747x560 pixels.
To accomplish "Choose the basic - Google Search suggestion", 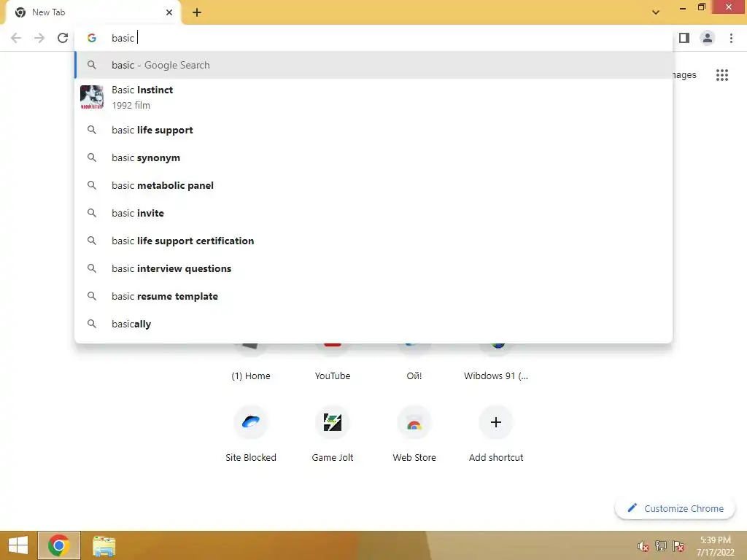I will (x=373, y=65).
